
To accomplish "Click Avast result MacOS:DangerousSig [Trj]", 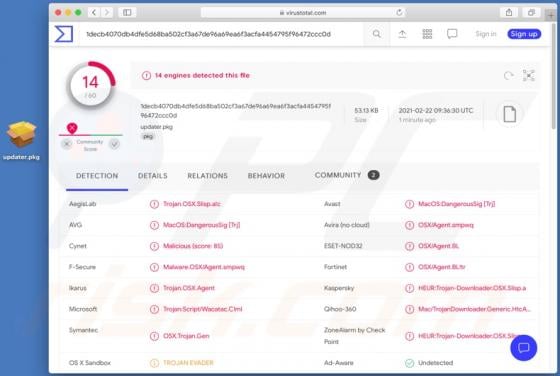I will [x=456, y=204].
